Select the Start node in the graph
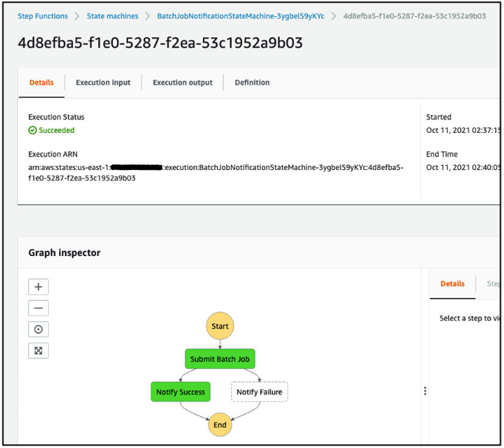Image resolution: width=504 pixels, height=448 pixels. pos(220,326)
